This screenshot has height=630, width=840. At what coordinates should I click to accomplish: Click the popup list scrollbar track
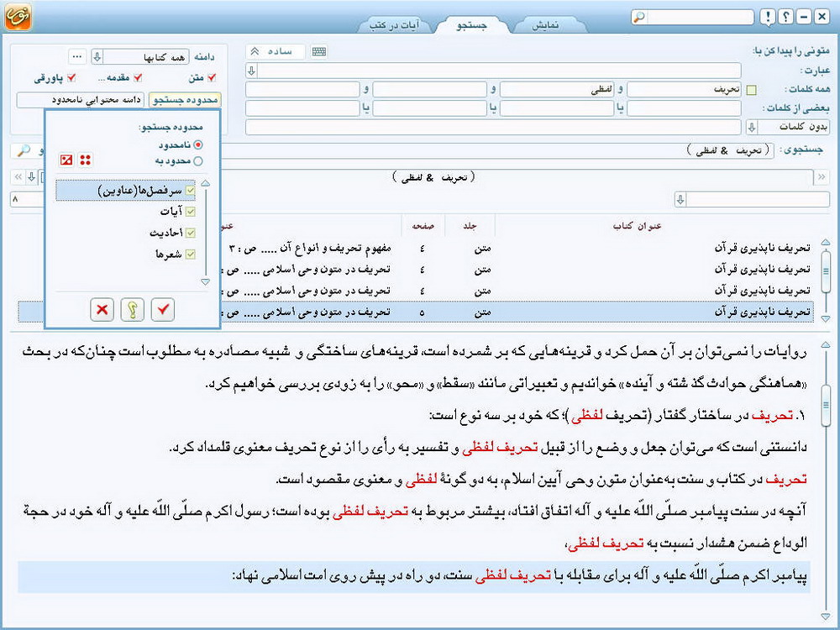(205, 233)
